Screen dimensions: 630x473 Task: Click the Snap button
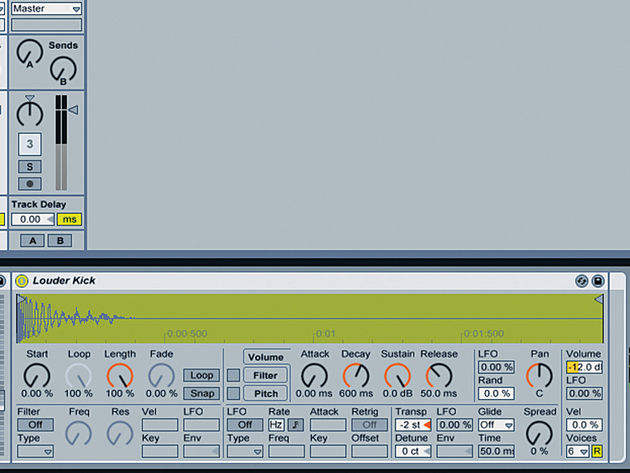(x=202, y=393)
